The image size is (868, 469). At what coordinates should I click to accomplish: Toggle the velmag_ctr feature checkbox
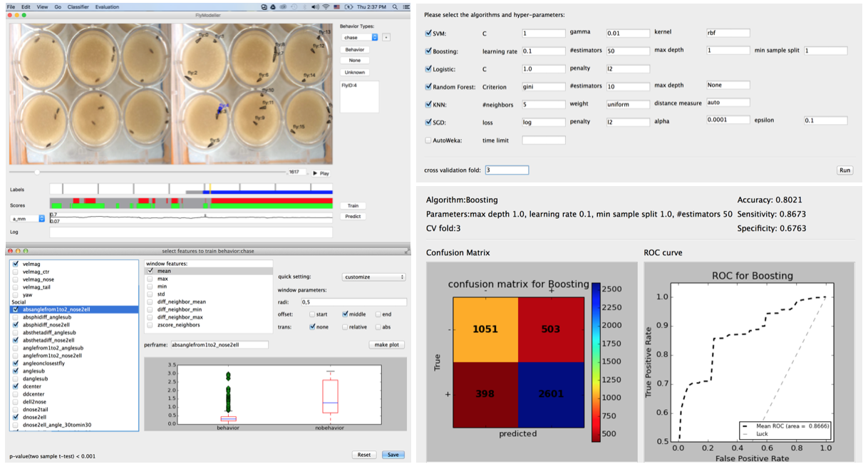pyautogui.click(x=17, y=272)
